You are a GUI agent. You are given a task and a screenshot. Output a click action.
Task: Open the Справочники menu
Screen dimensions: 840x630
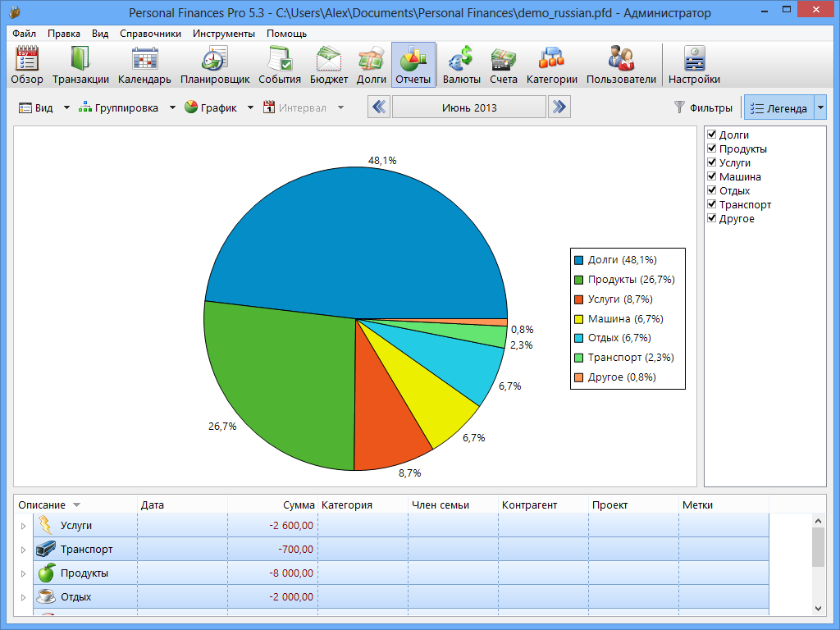150,34
